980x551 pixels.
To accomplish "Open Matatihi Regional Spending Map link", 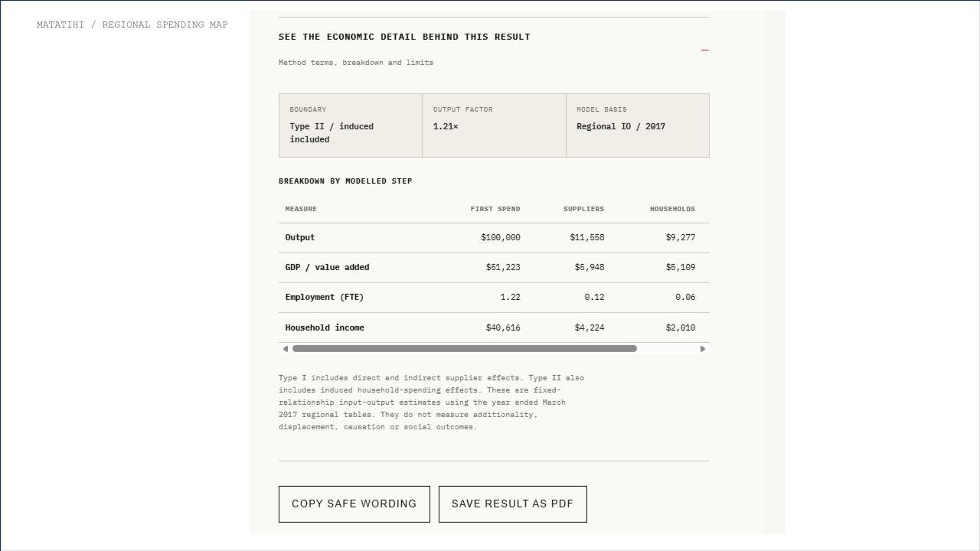I will pyautogui.click(x=132, y=24).
